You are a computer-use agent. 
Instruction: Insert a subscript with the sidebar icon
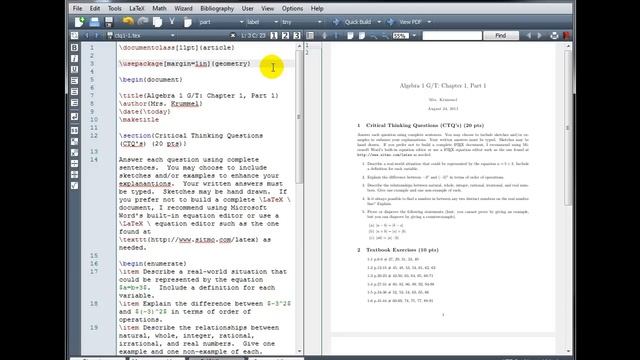click(74, 142)
